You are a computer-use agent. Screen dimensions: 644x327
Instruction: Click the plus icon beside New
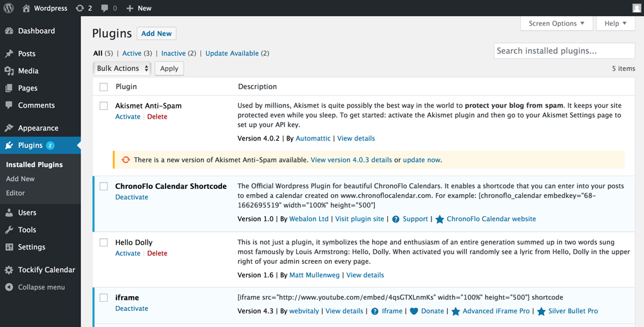(x=130, y=8)
